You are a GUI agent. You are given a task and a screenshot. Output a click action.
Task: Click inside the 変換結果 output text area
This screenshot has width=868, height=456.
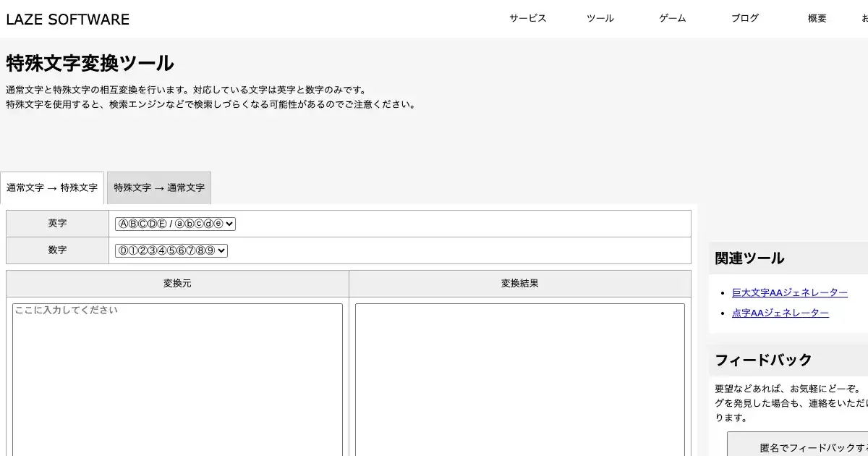click(519, 376)
